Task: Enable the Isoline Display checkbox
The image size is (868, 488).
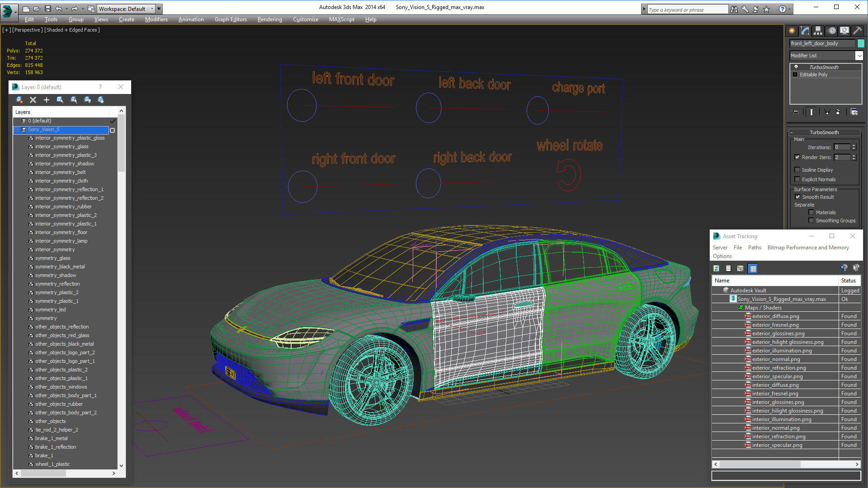Action: click(x=797, y=170)
